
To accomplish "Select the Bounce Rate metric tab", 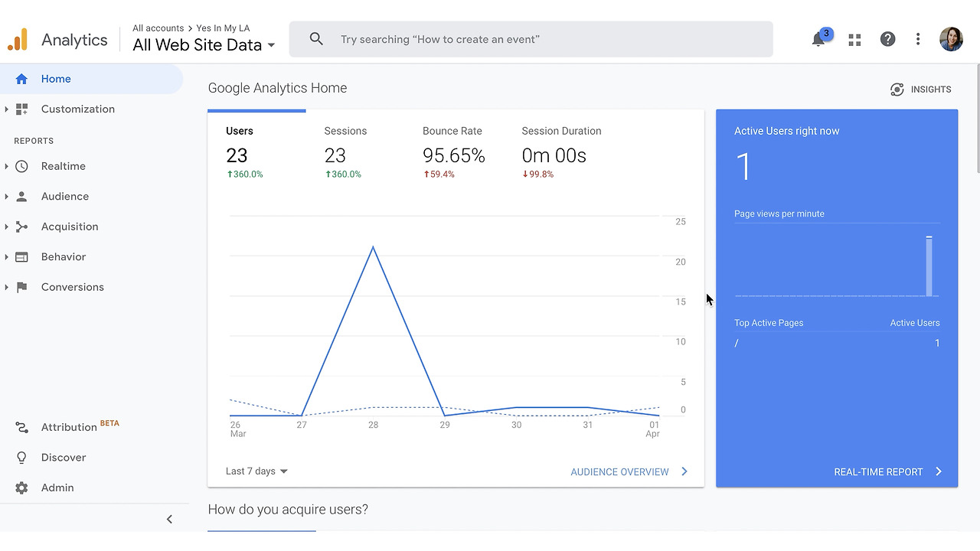I will pos(453,153).
